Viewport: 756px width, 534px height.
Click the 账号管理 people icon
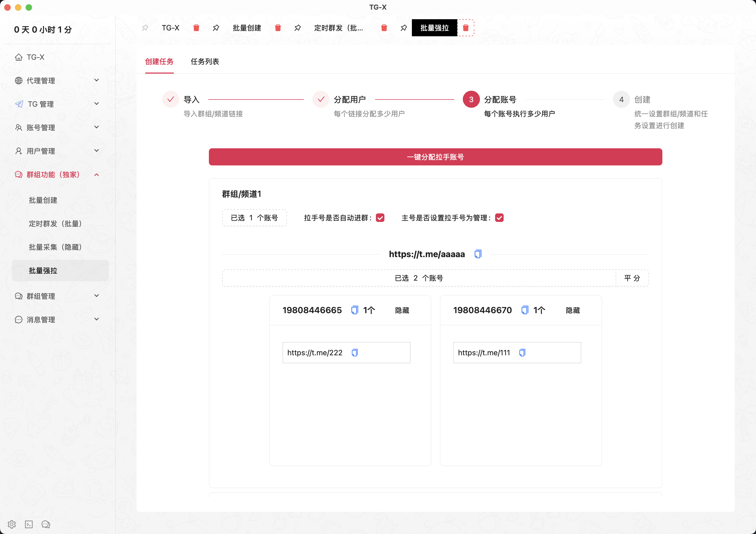pyautogui.click(x=19, y=127)
